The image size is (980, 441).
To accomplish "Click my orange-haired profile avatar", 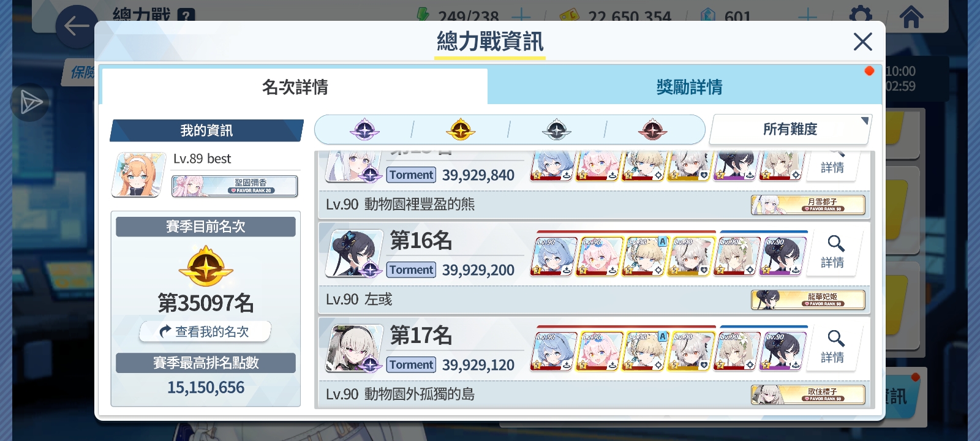I will tap(139, 175).
